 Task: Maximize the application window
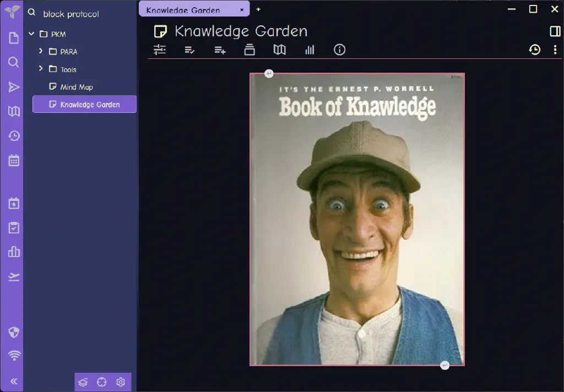point(533,9)
